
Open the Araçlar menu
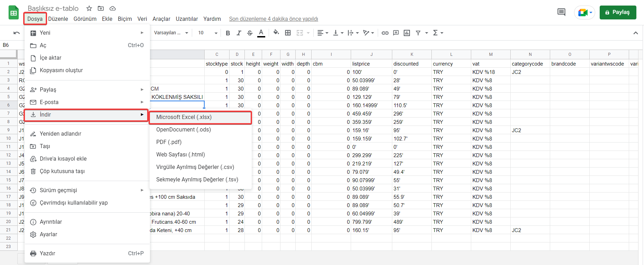(161, 19)
